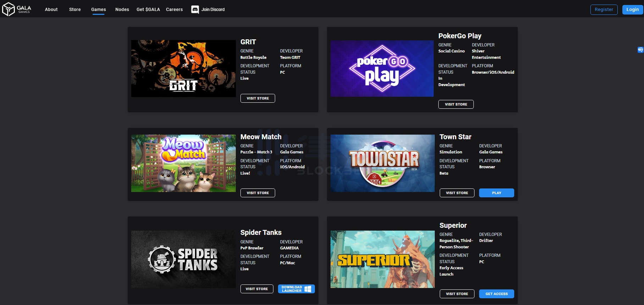Click Visit Store for Meow Match

(x=257, y=193)
